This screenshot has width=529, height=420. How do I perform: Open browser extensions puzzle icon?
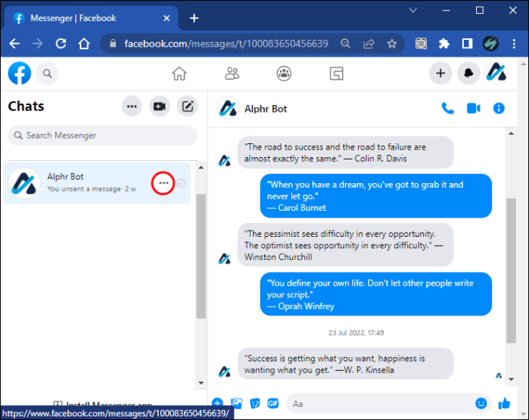(444, 44)
